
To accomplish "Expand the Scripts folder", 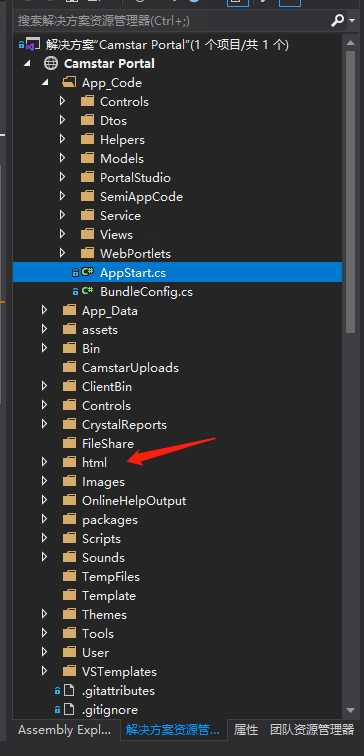I will click(x=45, y=539).
